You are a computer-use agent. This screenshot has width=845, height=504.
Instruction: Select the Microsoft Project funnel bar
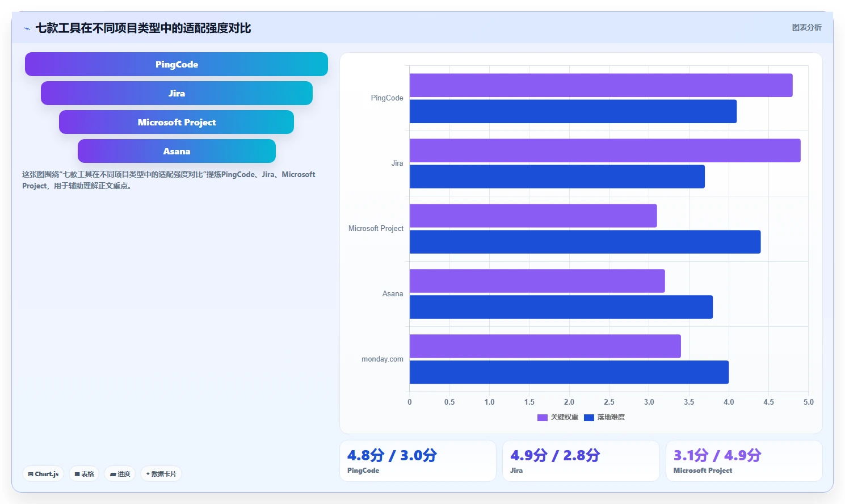tap(176, 122)
